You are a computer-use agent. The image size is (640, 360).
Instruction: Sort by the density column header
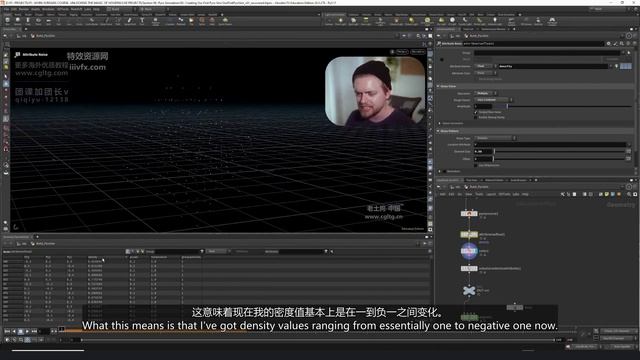[93, 257]
